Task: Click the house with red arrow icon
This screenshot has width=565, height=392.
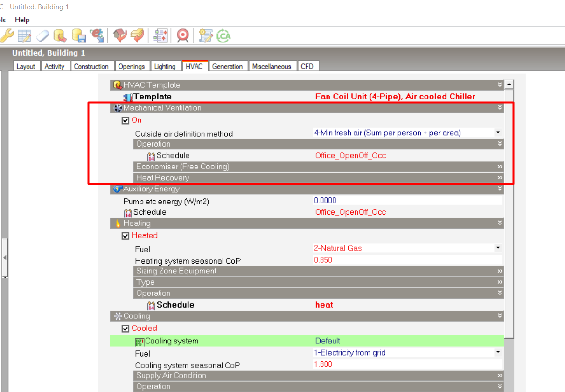Action: click(x=120, y=36)
